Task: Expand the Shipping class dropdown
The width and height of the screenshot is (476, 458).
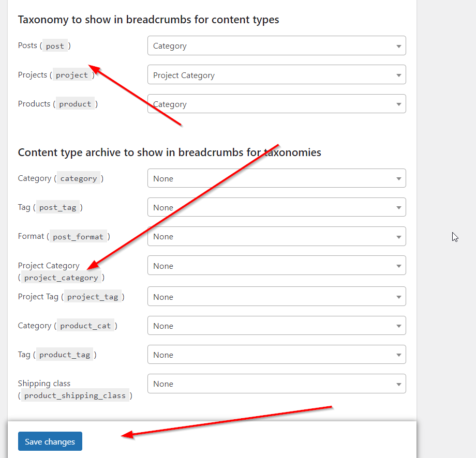Action: (276, 384)
